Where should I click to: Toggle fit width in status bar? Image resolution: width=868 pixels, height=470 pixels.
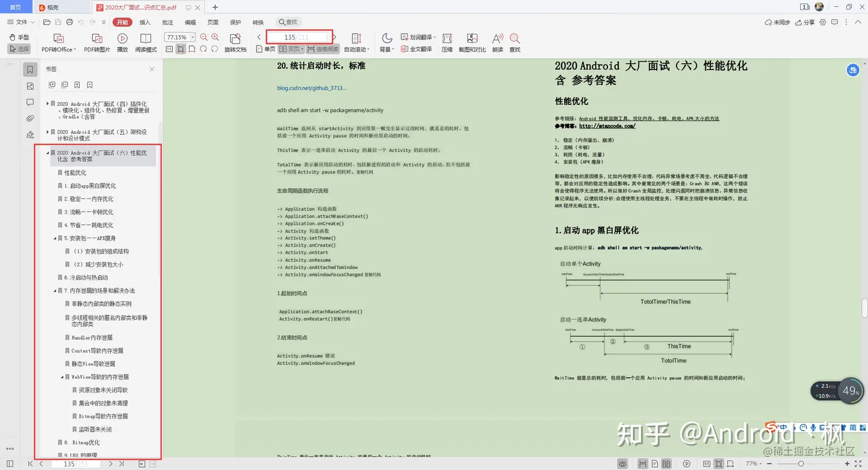(730, 464)
